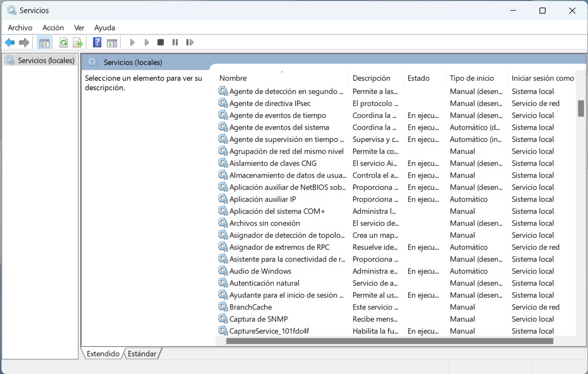Click the 'Automático (in...' startup type cell
588x374 pixels.
pos(476,139)
